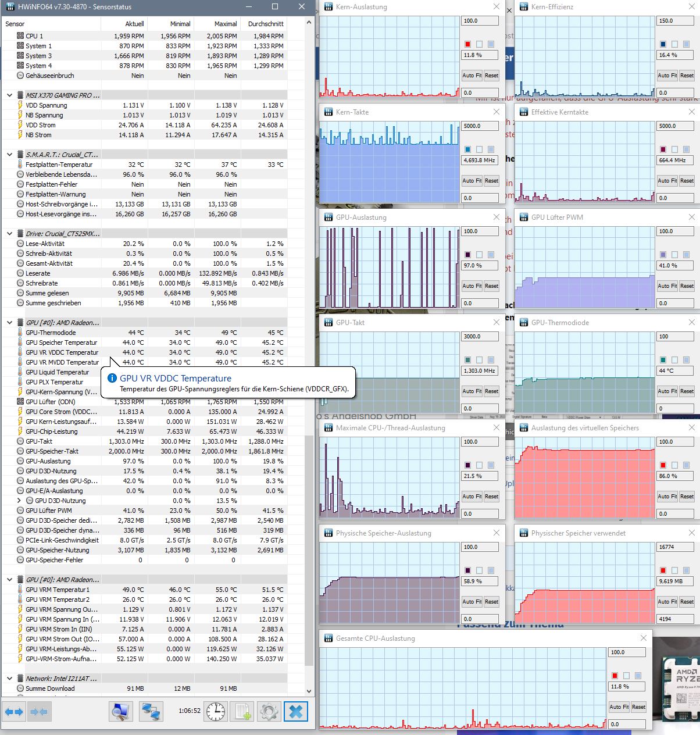Click the circle icon beside Leserate row
The height and width of the screenshot is (735, 700).
[20, 273]
